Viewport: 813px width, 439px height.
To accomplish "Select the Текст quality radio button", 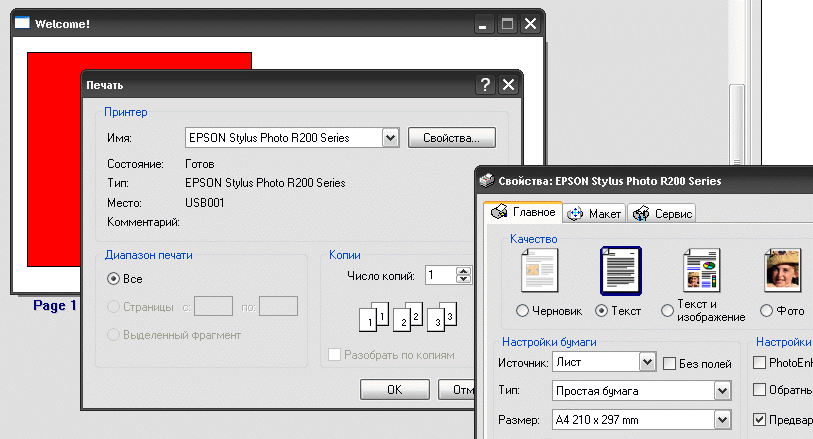I will (601, 311).
